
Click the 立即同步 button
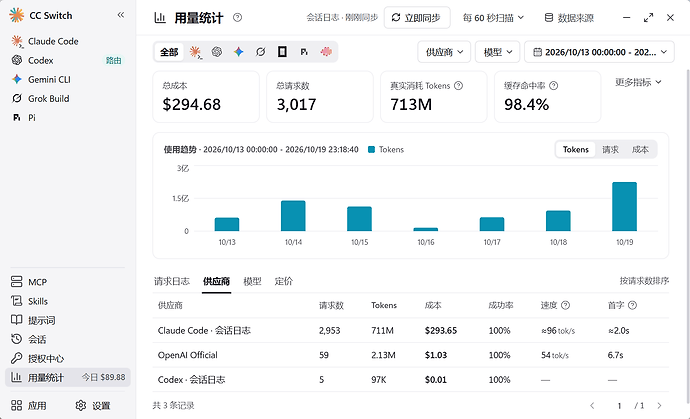pos(417,18)
